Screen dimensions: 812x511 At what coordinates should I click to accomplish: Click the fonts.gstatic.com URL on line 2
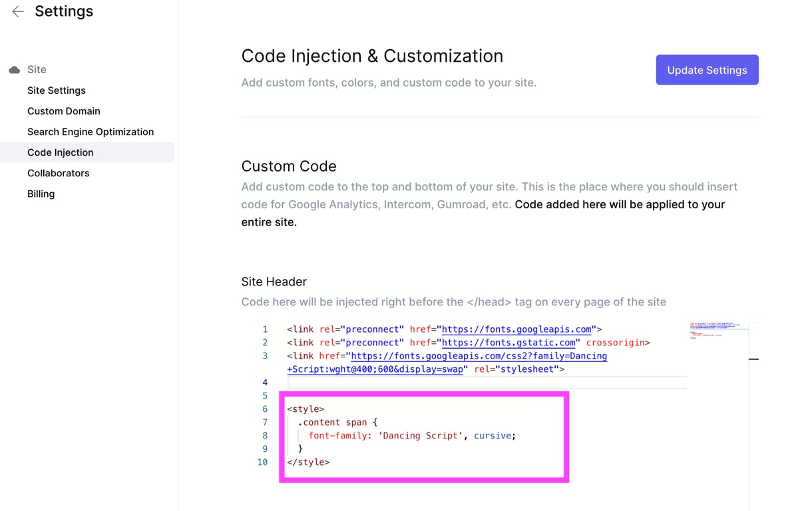click(x=508, y=343)
